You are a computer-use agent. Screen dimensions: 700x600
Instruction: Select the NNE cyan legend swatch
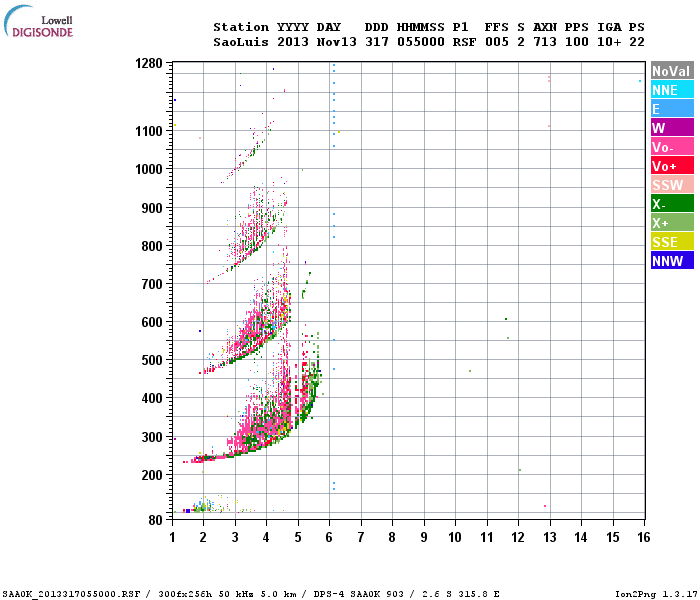point(672,90)
